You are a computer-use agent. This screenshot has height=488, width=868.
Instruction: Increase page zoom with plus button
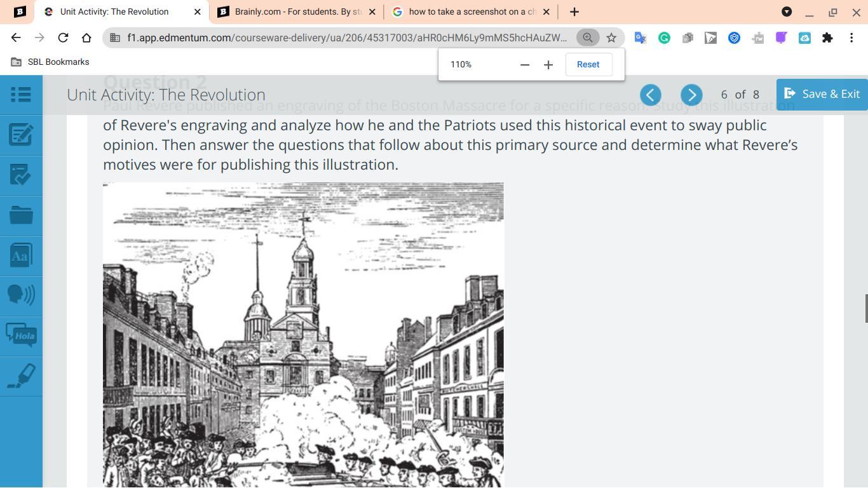point(548,65)
